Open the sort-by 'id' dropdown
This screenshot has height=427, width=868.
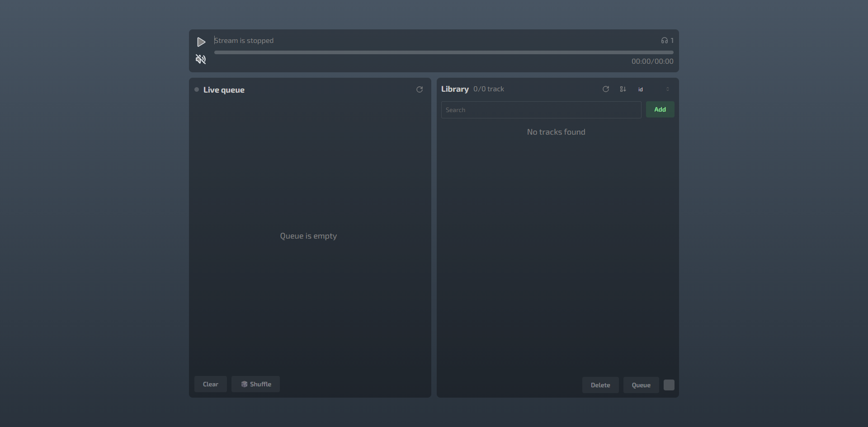pyautogui.click(x=654, y=89)
